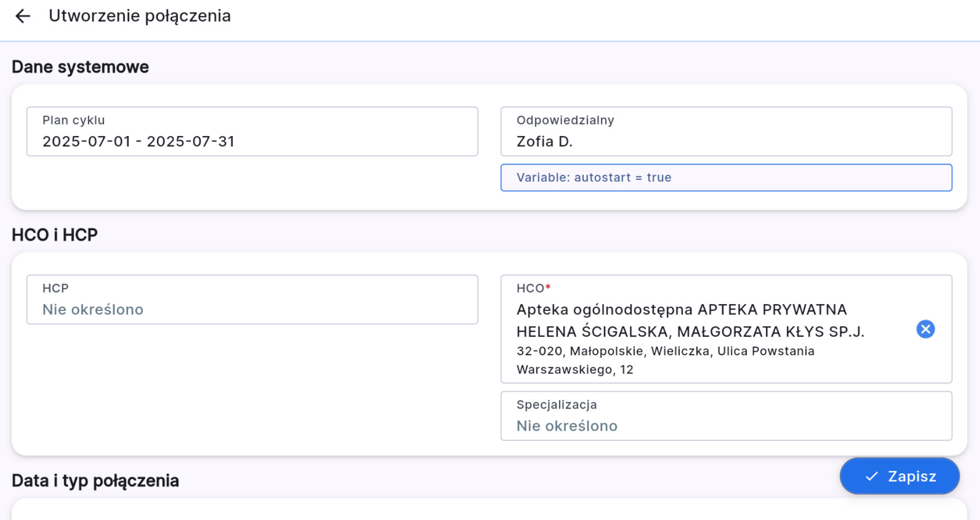Click the Data i typ połączenia heading

pyautogui.click(x=95, y=481)
